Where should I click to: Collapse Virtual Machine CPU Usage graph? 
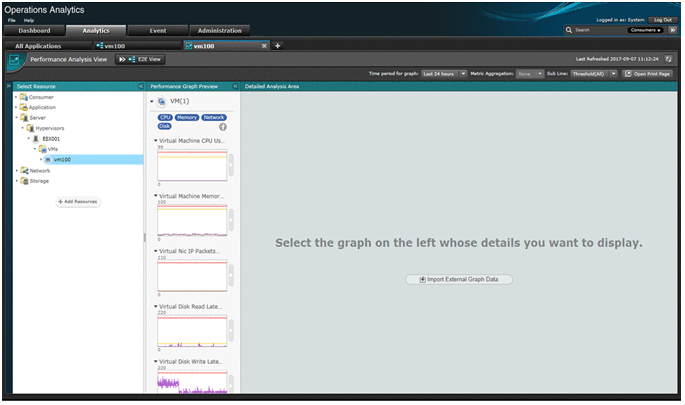click(x=156, y=141)
